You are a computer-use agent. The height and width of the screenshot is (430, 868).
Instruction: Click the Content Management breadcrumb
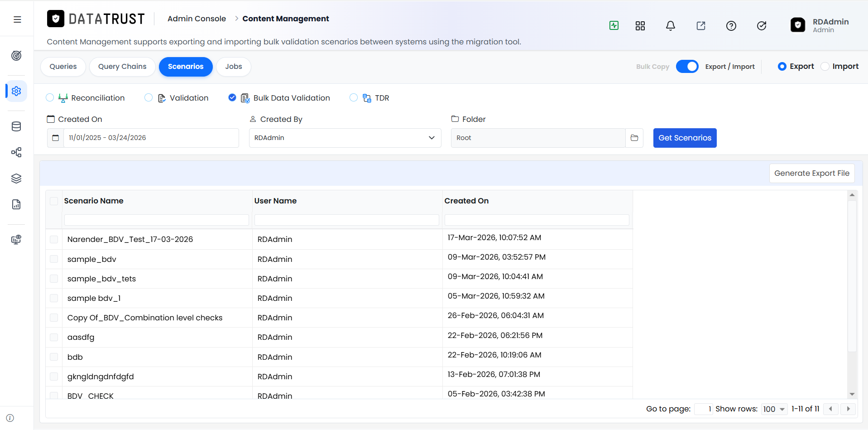[286, 19]
